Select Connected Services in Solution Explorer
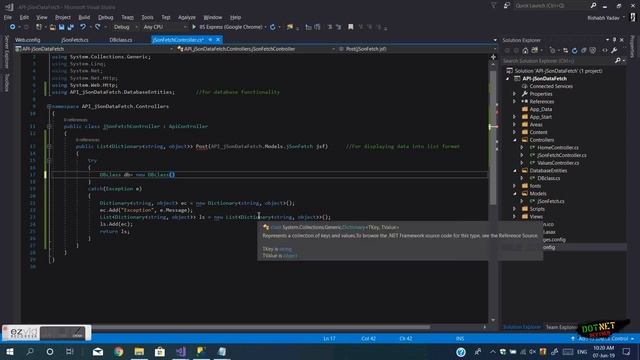Screen dimensions: 640x360 click(551, 86)
